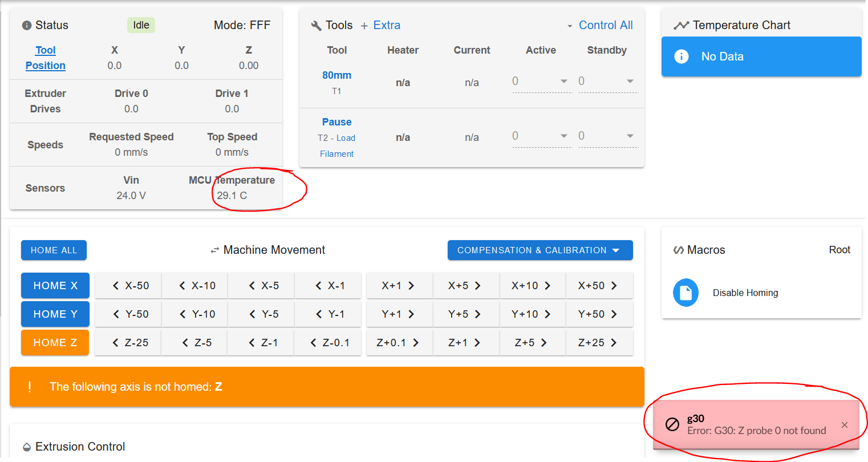Image resolution: width=868 pixels, height=462 pixels.
Task: Move Z axis by +1
Action: pos(467,343)
